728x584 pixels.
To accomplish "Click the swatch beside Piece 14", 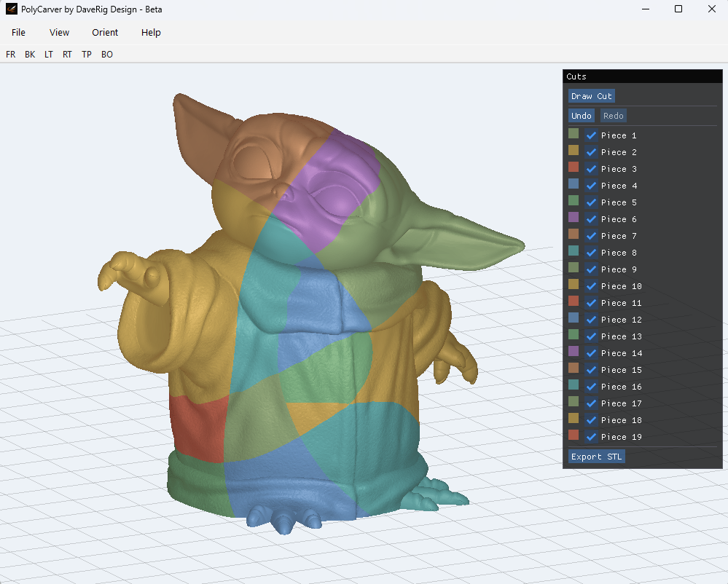I will (x=574, y=351).
